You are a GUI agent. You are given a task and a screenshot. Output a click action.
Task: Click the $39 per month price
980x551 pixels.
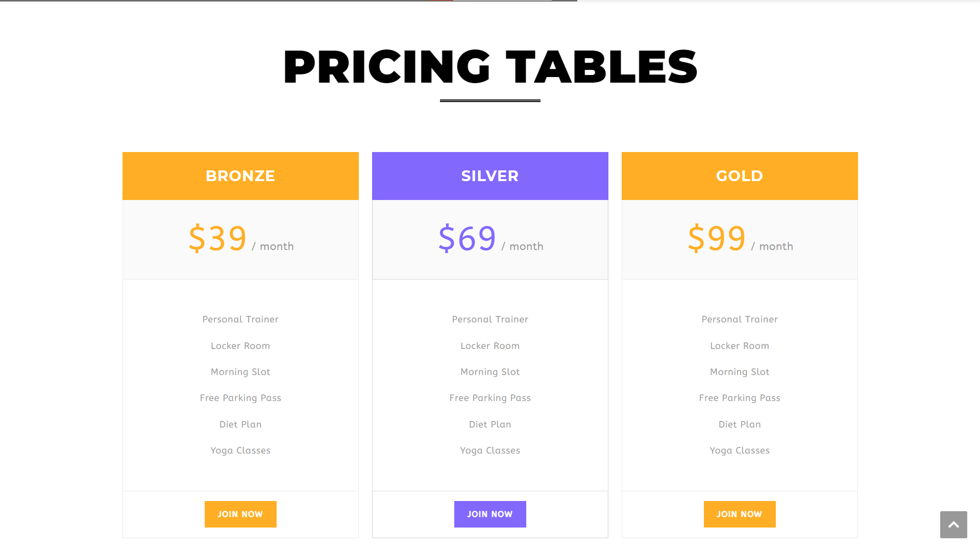coord(241,239)
